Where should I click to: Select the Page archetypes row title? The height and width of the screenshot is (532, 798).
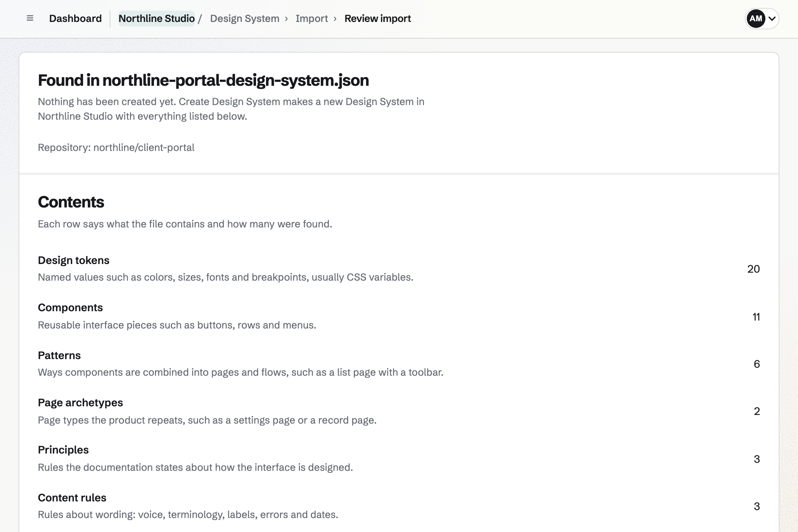pos(80,403)
